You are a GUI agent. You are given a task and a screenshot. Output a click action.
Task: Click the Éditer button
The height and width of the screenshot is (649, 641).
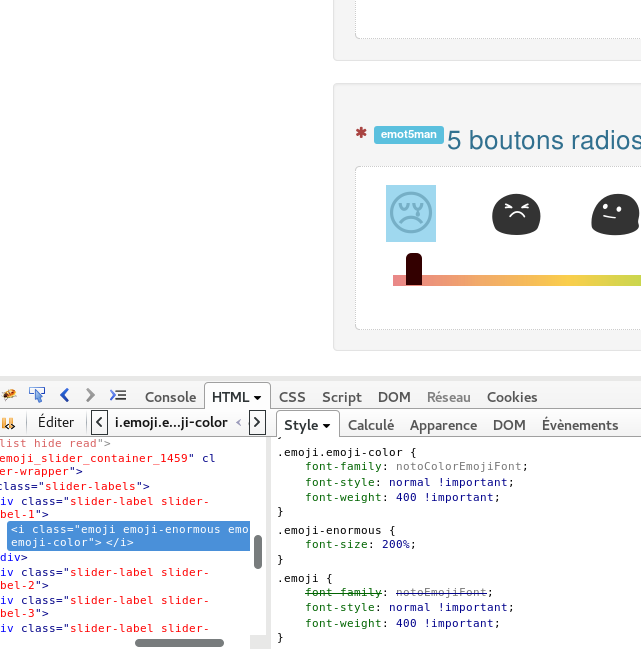pos(56,423)
